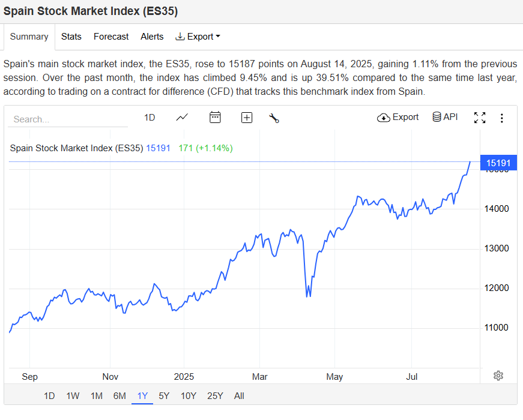This screenshot has width=523, height=420.
Task: Open the chart settings gear icon
Action: click(x=498, y=376)
